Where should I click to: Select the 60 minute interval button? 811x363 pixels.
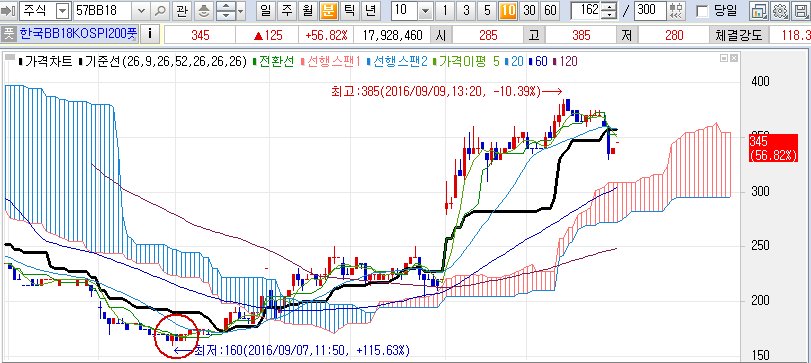pos(550,10)
